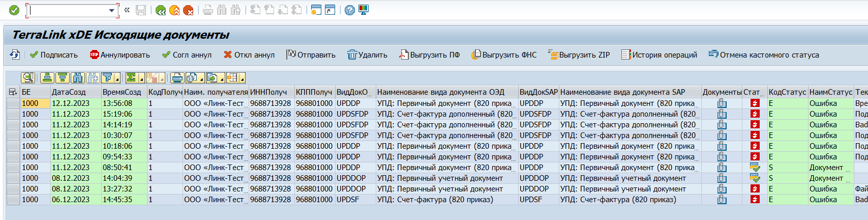Click the Подписать button
The image size is (868, 220).
coord(53,55)
